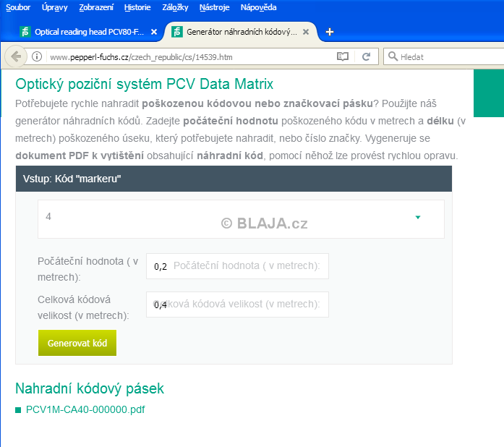The width and height of the screenshot is (504, 447).
Task: Select the Generátor náhradních kódový tab
Action: (x=241, y=32)
